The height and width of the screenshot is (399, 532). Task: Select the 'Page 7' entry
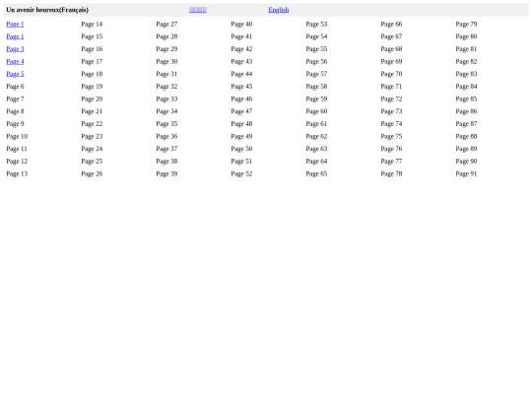pyautogui.click(x=15, y=100)
